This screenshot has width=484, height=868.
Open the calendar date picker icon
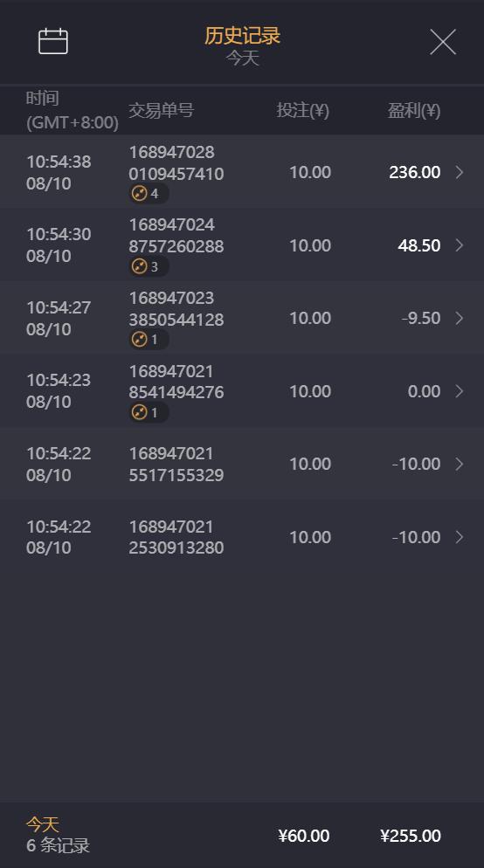click(53, 41)
